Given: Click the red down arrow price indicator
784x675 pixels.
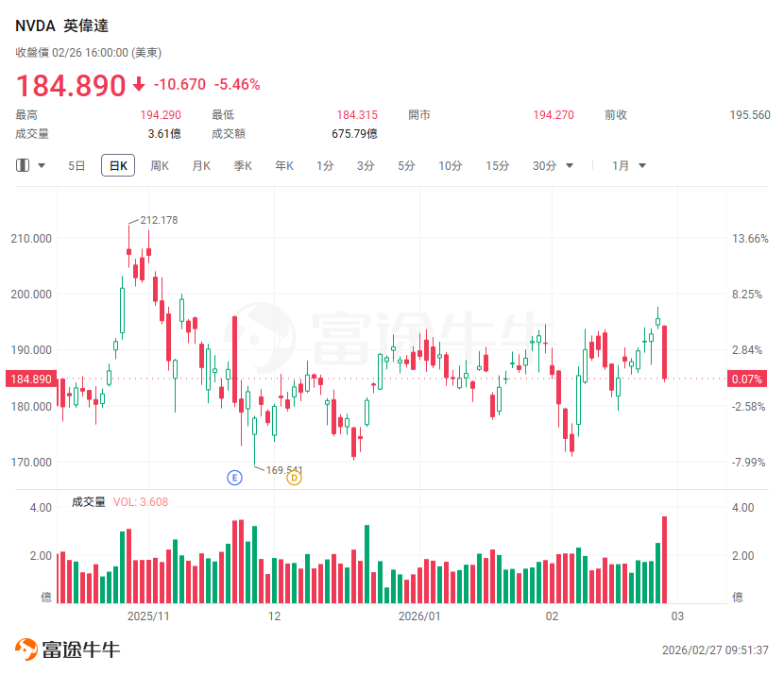Looking at the screenshot, I should point(139,85).
